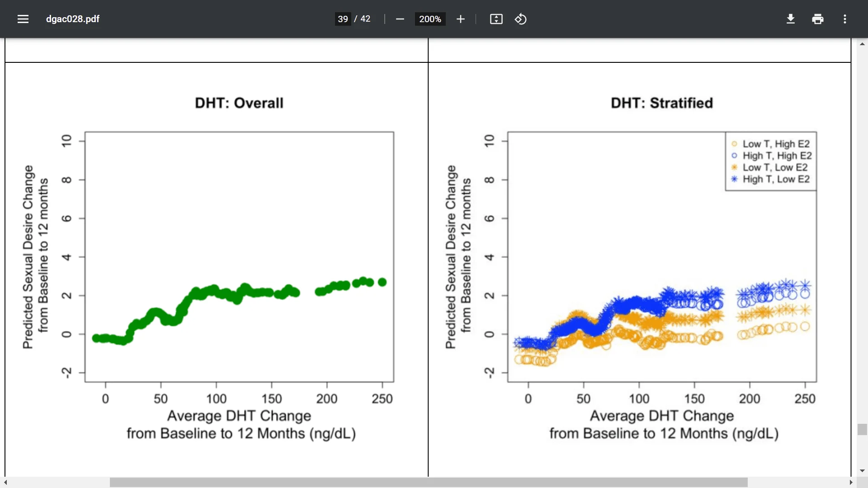This screenshot has height=488, width=868.
Task: Click the 250 tick label on the left chart
Action: pyautogui.click(x=382, y=399)
